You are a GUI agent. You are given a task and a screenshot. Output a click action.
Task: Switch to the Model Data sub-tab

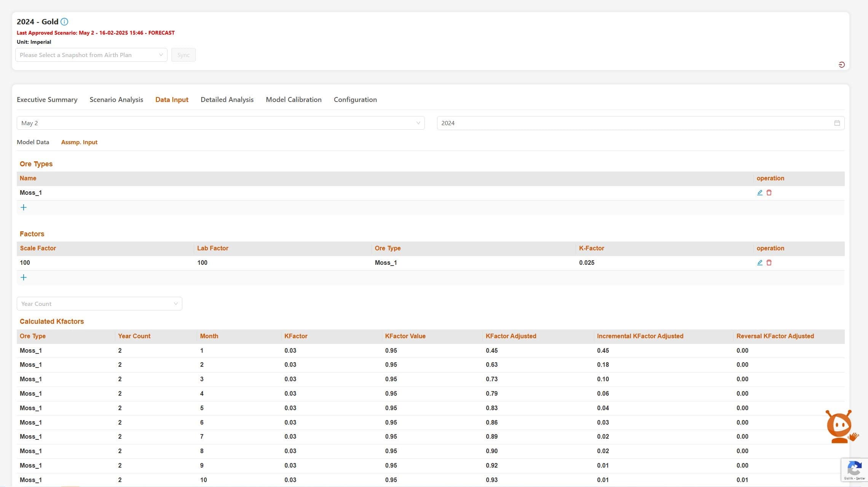click(x=33, y=142)
